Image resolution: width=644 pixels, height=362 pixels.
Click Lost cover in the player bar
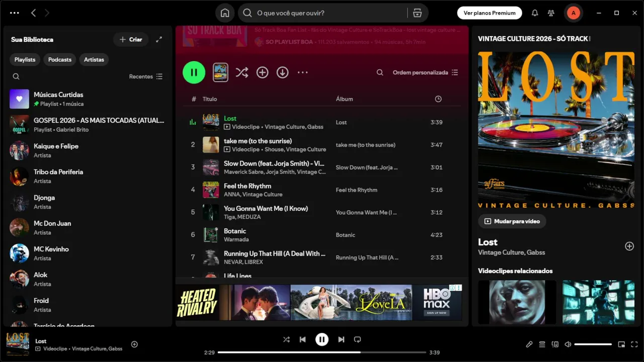pos(18,344)
